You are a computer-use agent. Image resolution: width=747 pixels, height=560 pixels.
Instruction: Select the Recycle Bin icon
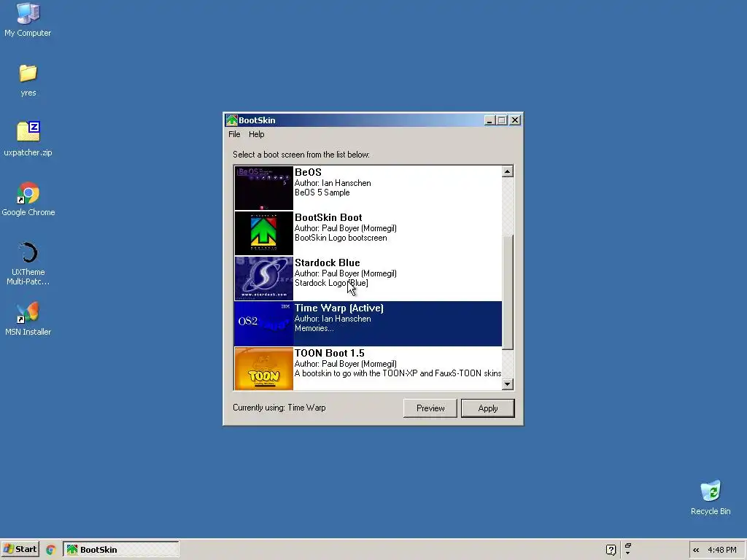click(x=711, y=491)
